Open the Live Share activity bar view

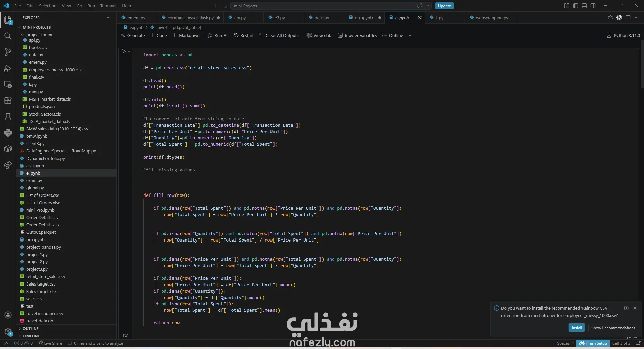8,165
